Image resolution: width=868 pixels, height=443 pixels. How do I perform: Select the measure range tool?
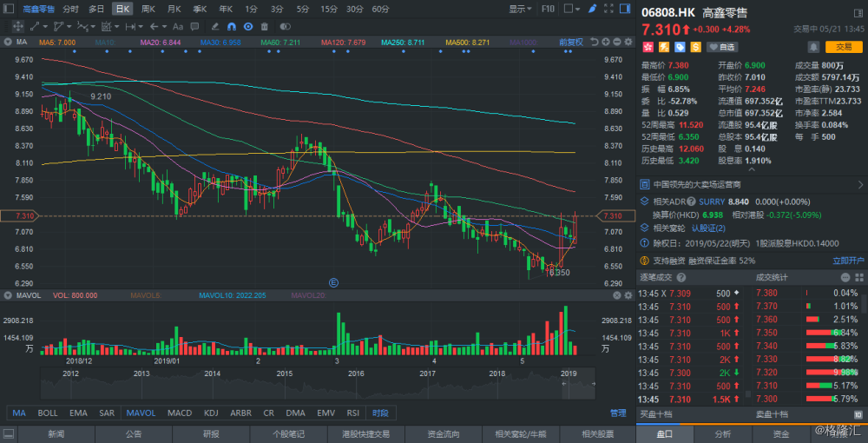click(x=131, y=26)
